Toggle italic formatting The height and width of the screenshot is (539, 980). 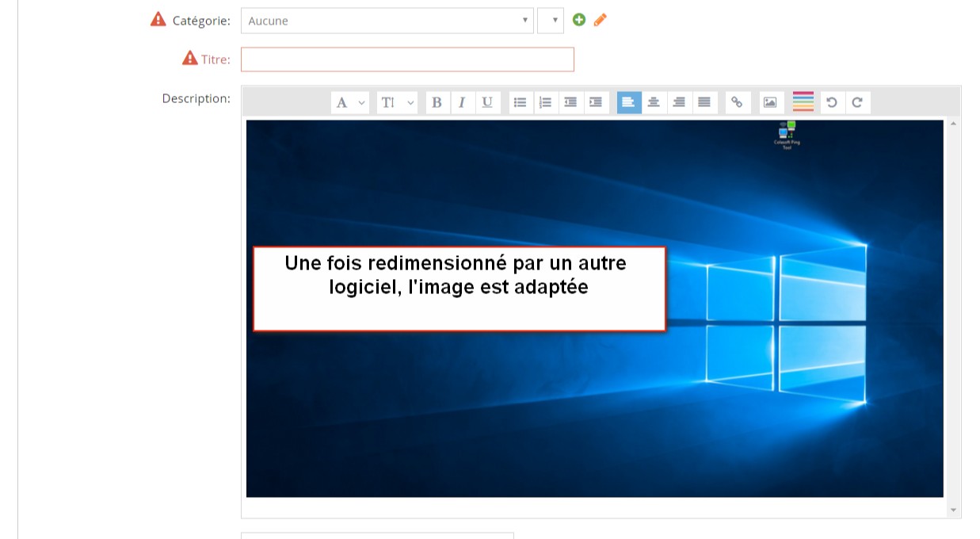tap(462, 102)
